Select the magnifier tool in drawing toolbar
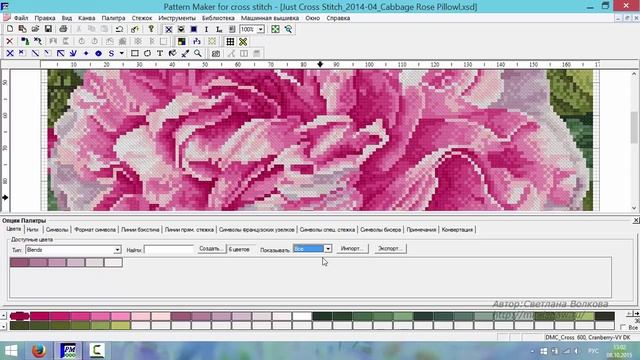640x360 pixels. [x=198, y=53]
